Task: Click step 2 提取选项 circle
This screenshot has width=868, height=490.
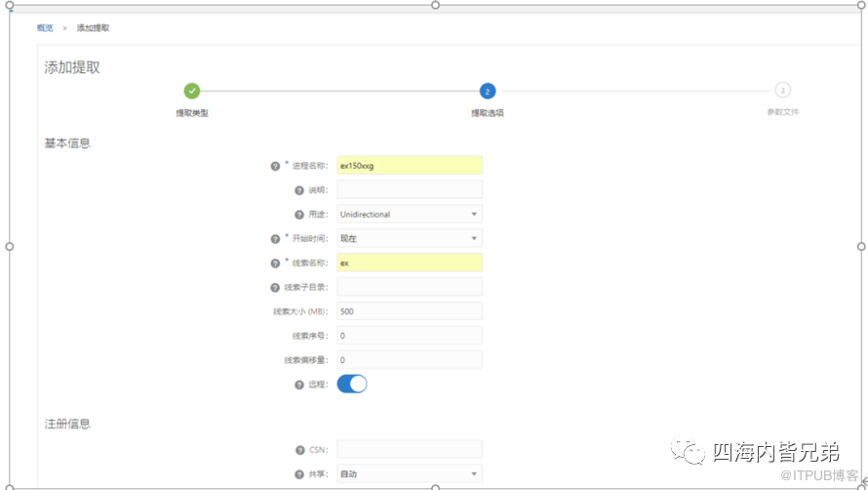Action: pos(488,91)
